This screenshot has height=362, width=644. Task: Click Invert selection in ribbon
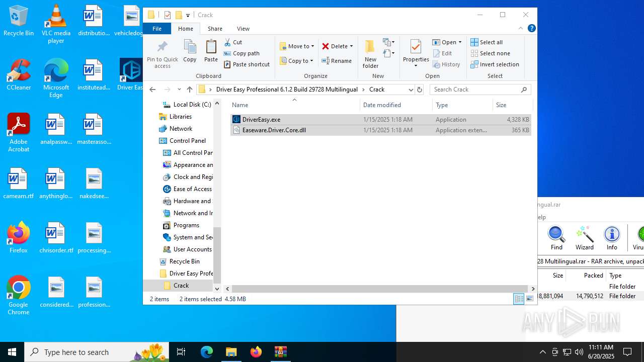(495, 64)
